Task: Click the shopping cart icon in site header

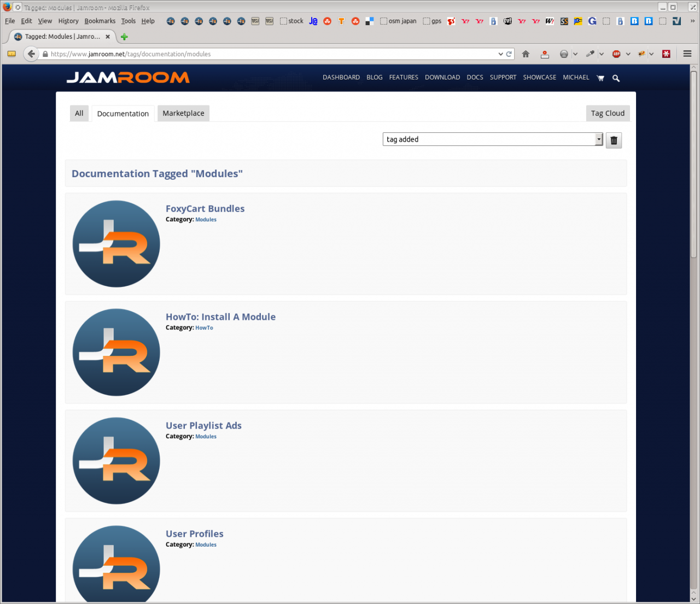Action: 600,78
